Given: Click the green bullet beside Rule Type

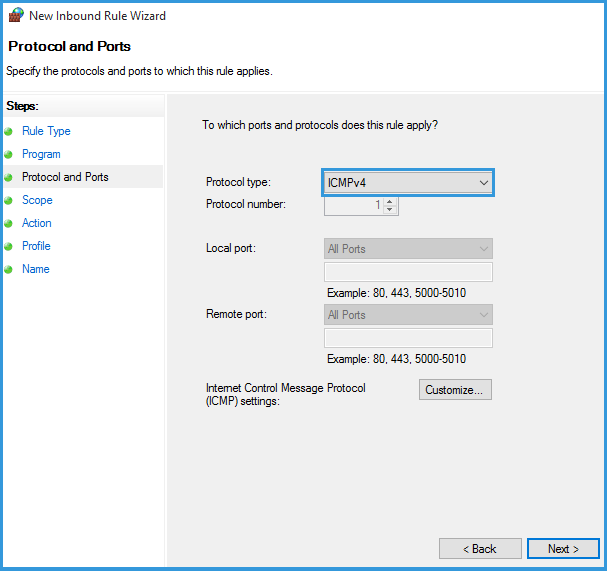Looking at the screenshot, I should pos(9,131).
